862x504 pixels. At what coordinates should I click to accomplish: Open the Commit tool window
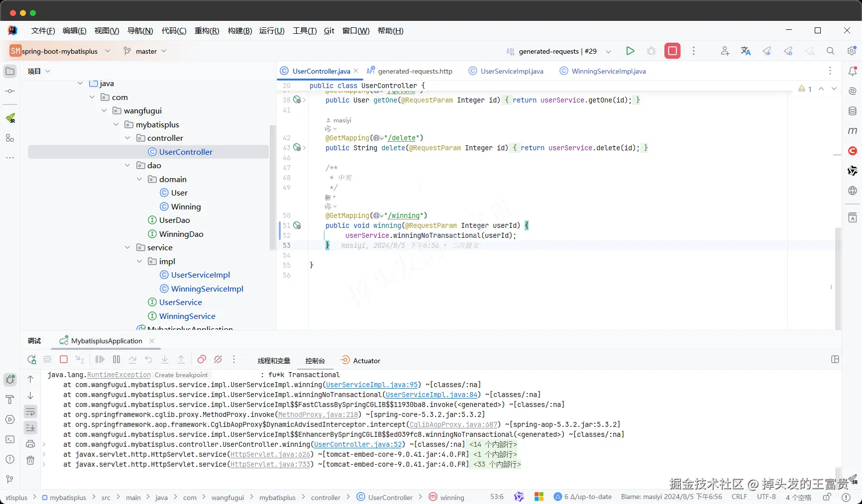(x=10, y=92)
